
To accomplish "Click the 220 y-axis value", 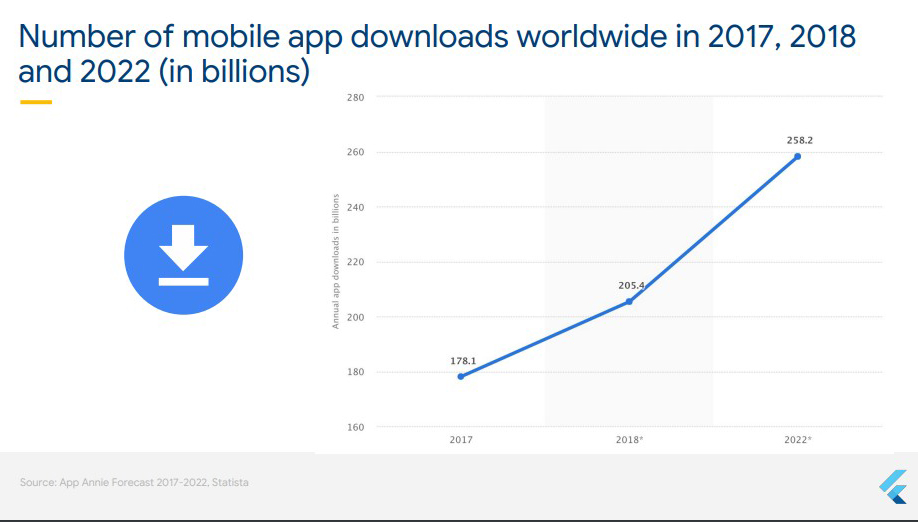I will pyautogui.click(x=355, y=262).
